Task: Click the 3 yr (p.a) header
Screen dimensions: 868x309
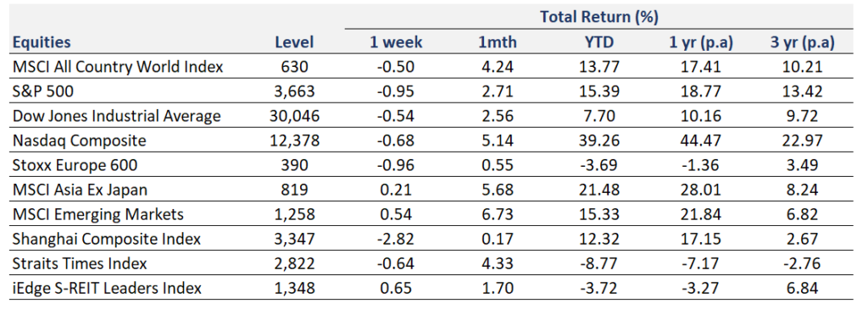Action: pos(802,42)
